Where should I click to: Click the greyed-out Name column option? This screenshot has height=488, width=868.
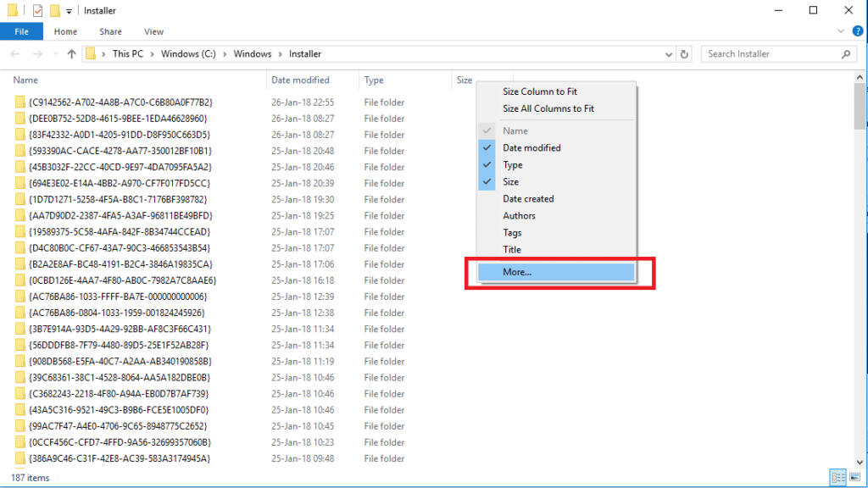(556, 130)
